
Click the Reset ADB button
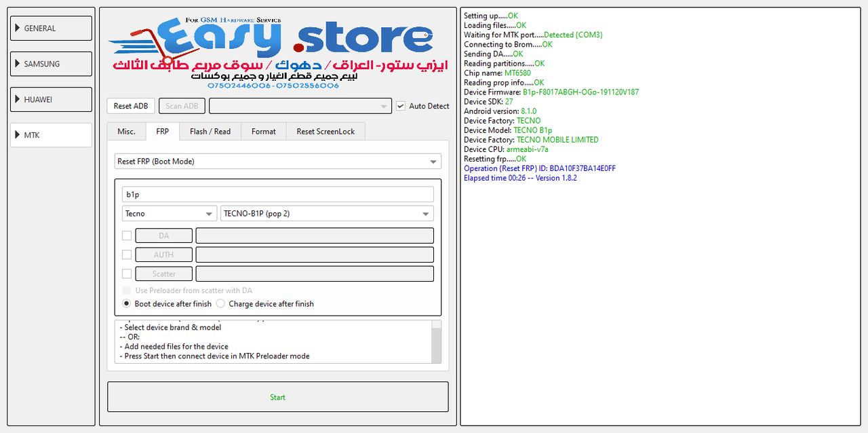(131, 106)
